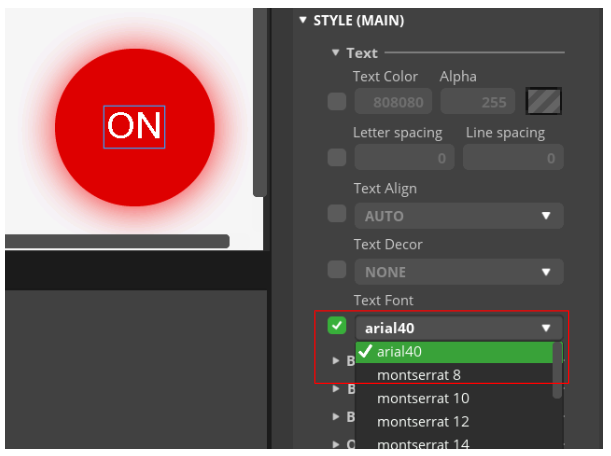This screenshot has width=611, height=456.
Task: Open the Text Decor NONE dropdown
Action: 458,271
